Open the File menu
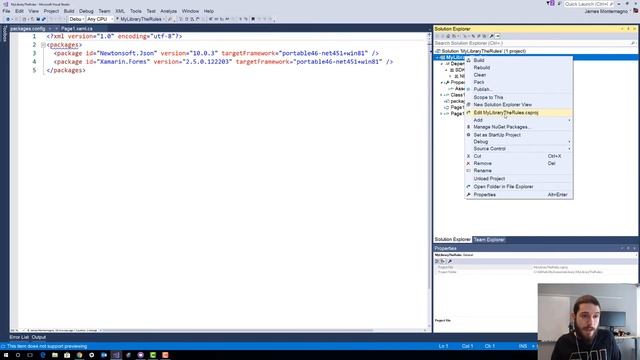The width and height of the screenshot is (640, 360). coord(6,11)
